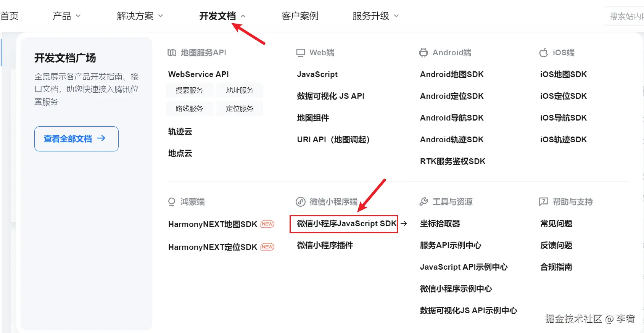
Task: Select the 路线服务 tag
Action: (x=189, y=109)
